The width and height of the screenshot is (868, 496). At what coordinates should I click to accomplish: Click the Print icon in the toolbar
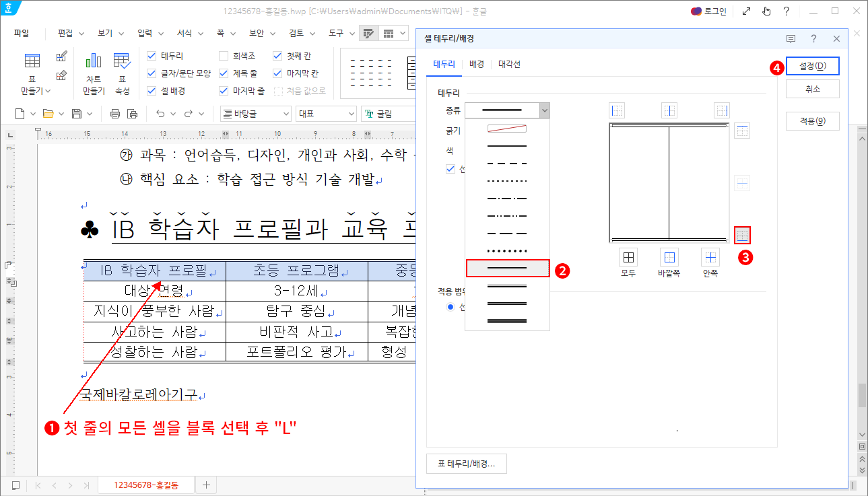[x=114, y=114]
